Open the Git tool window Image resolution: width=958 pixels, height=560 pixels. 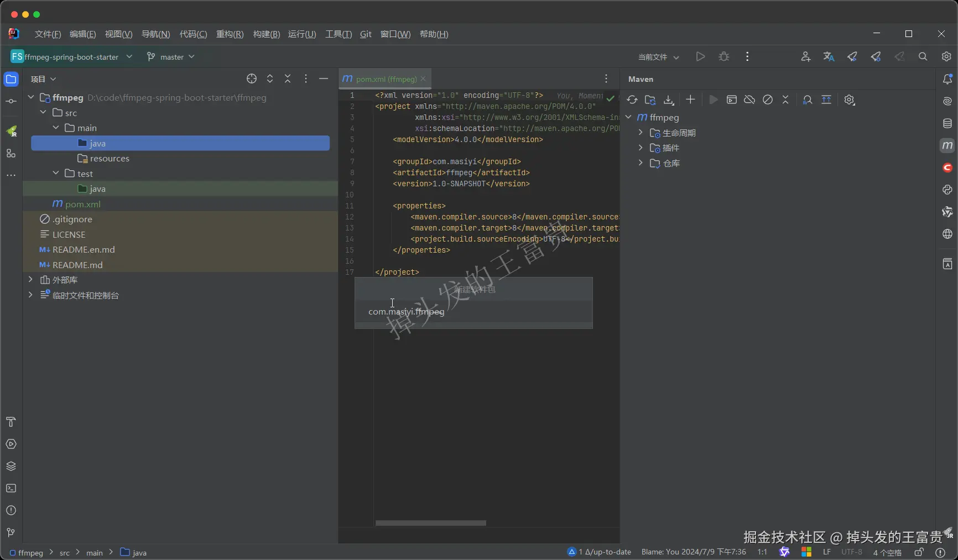point(11,532)
